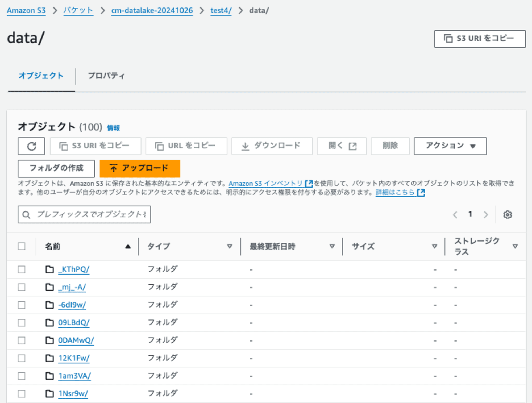Click folder icon beside 1Nsr9w/

pos(49,394)
